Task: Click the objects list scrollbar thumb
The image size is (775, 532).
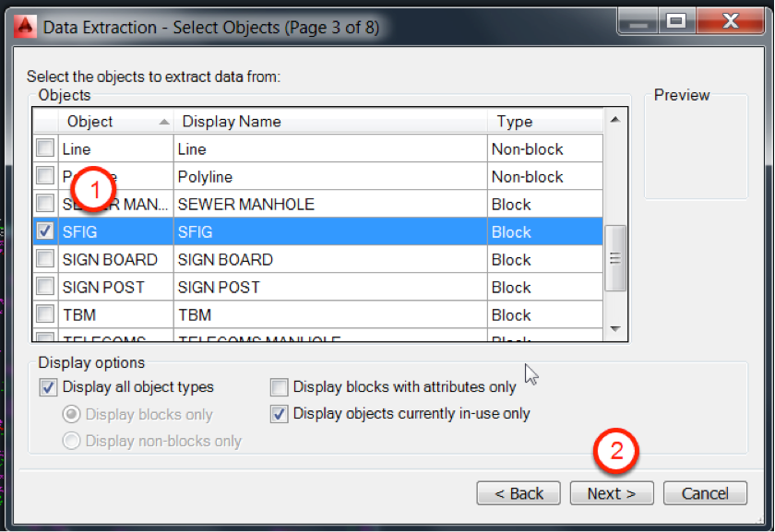Action: point(615,260)
